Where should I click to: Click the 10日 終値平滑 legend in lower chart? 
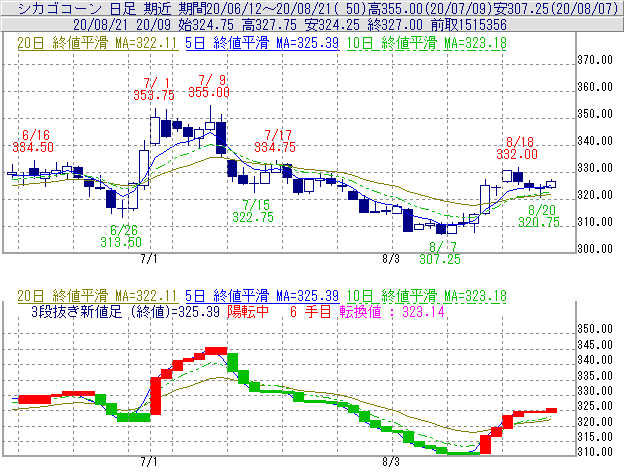[x=427, y=296]
